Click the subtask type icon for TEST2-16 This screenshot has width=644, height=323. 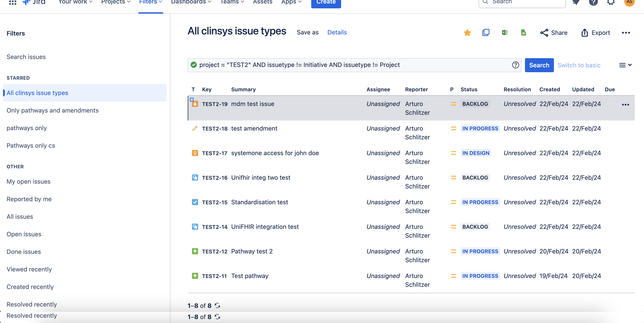pyautogui.click(x=195, y=178)
